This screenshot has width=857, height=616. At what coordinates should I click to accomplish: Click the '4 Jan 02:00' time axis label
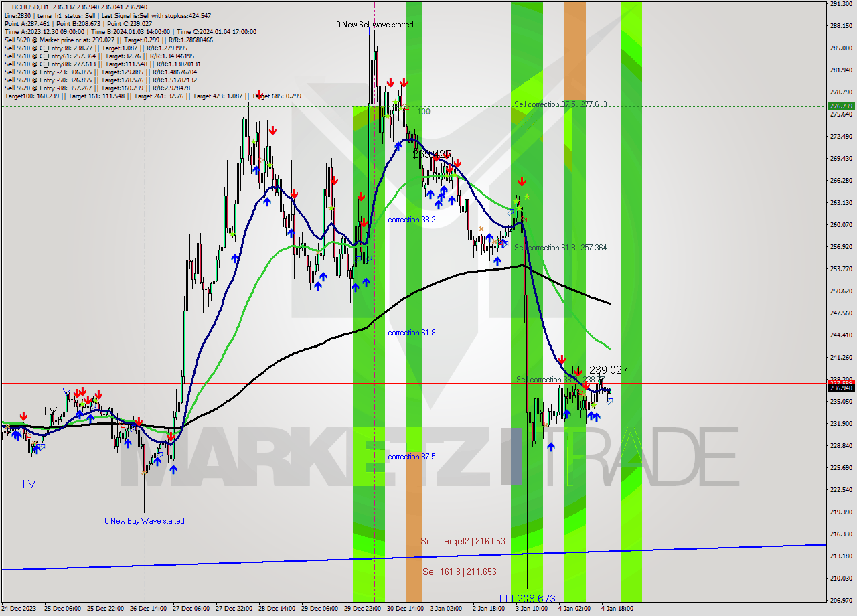click(x=574, y=609)
